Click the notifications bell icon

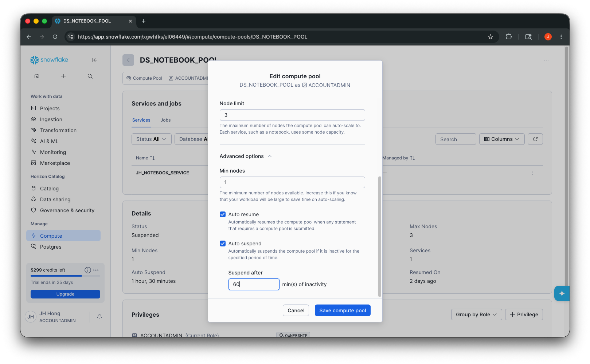(99, 317)
